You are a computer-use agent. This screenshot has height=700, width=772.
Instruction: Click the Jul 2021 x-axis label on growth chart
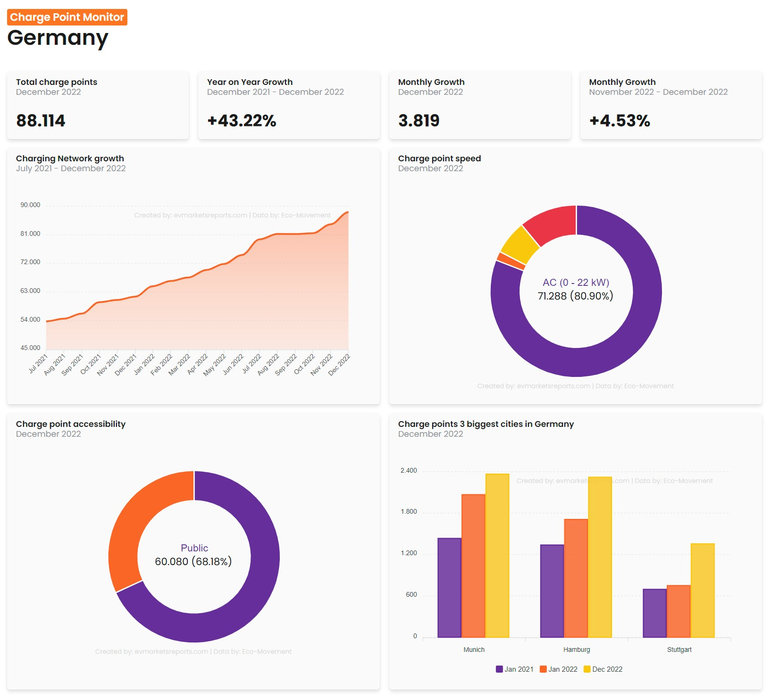(38, 364)
